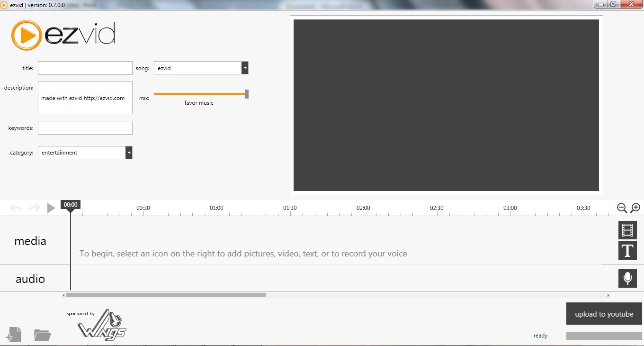Click the Wings sponsor logo
Image resolution: width=644 pixels, height=346 pixels.
[102, 325]
